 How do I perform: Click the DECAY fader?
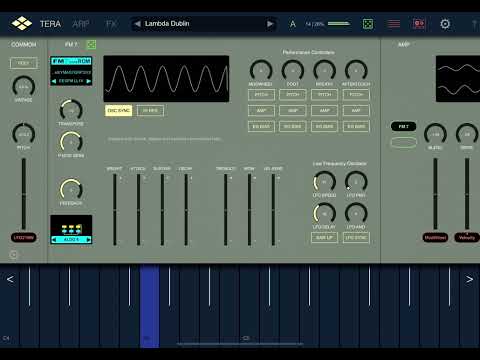pos(186,210)
